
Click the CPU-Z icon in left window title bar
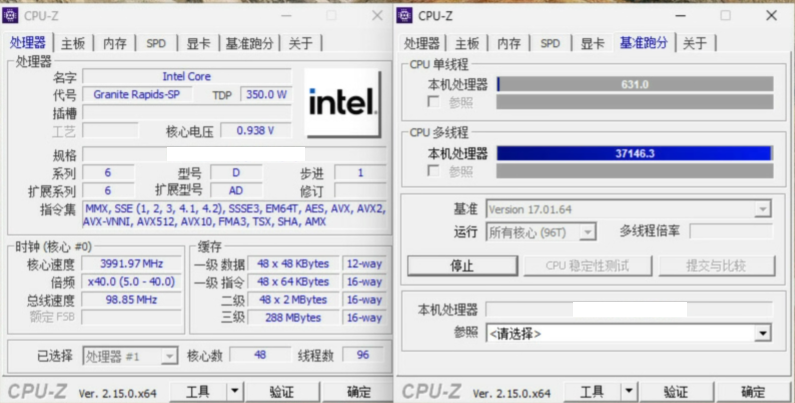click(10, 16)
